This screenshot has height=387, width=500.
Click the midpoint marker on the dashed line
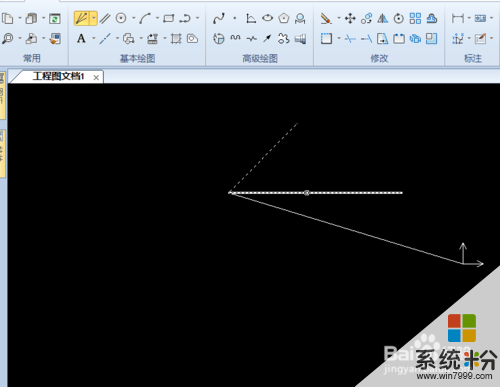(307, 193)
